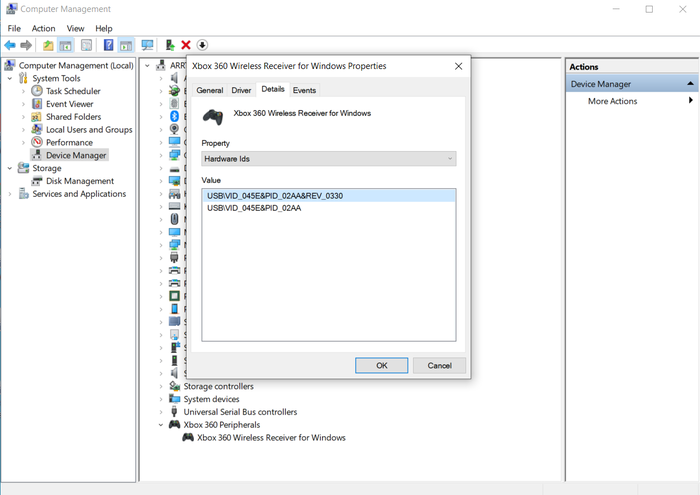This screenshot has height=495, width=700.
Task: Switch to the General tab
Action: [209, 90]
